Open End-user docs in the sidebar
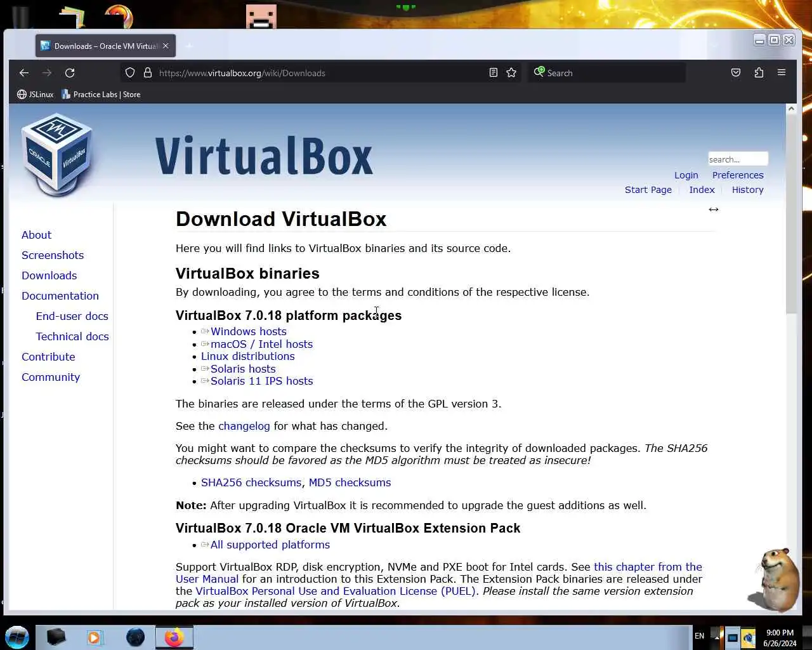Viewport: 812px width, 650px height. (x=72, y=316)
